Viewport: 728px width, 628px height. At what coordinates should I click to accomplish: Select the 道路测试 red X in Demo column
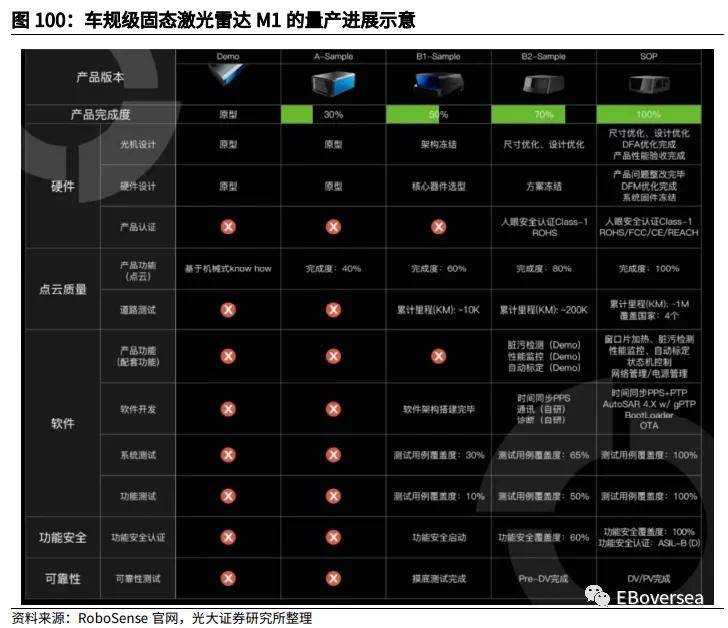pyautogui.click(x=228, y=310)
